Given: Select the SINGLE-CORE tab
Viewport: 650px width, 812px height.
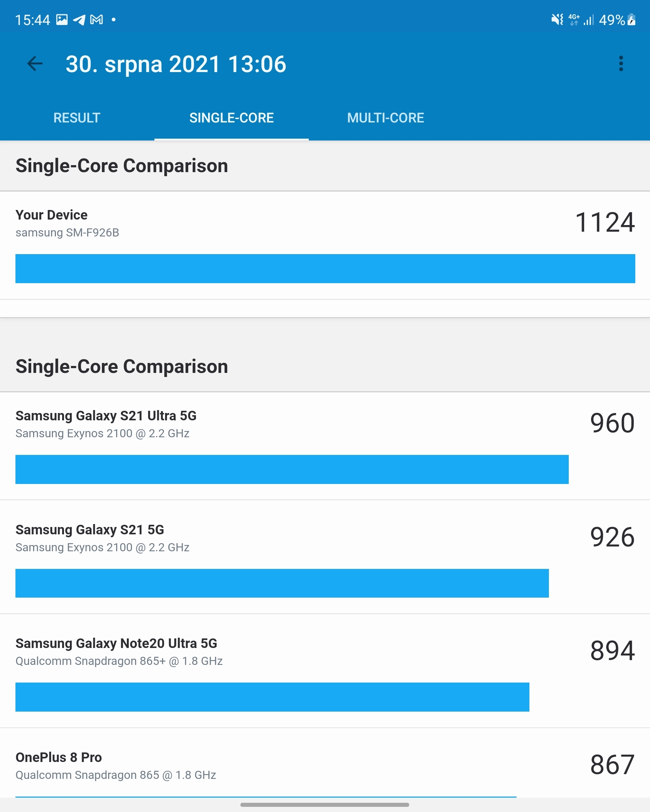Looking at the screenshot, I should point(231,118).
